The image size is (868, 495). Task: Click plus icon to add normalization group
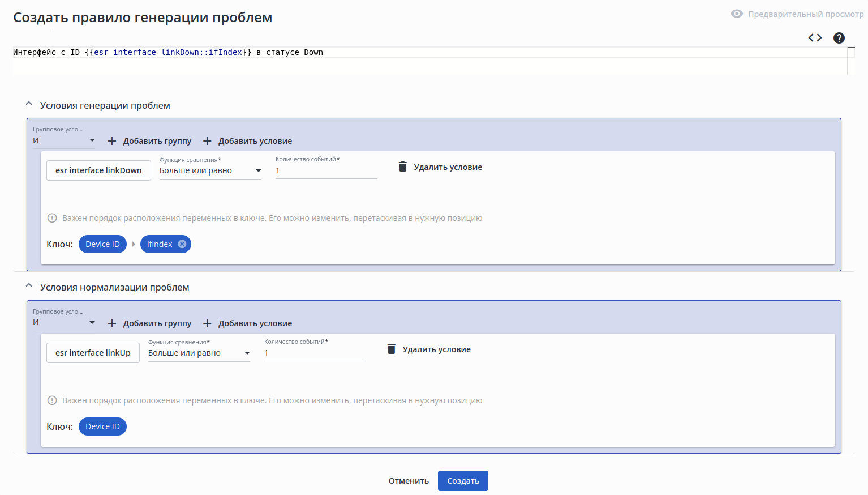click(112, 323)
